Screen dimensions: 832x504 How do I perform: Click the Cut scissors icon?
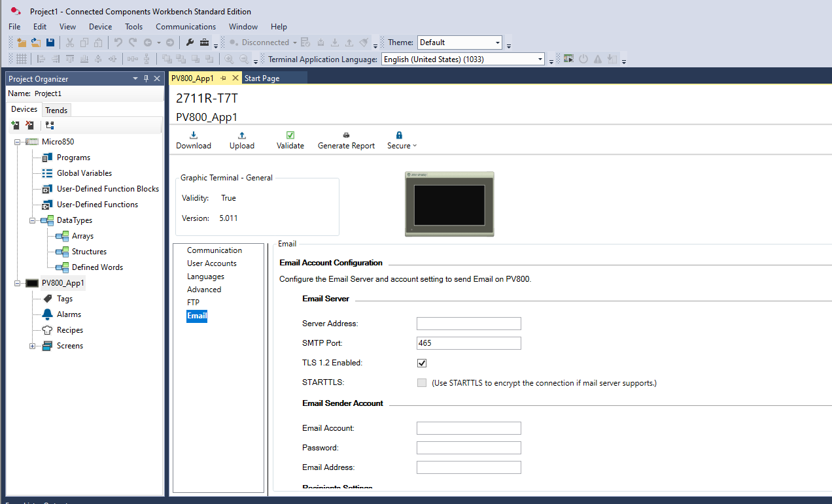pos(70,42)
